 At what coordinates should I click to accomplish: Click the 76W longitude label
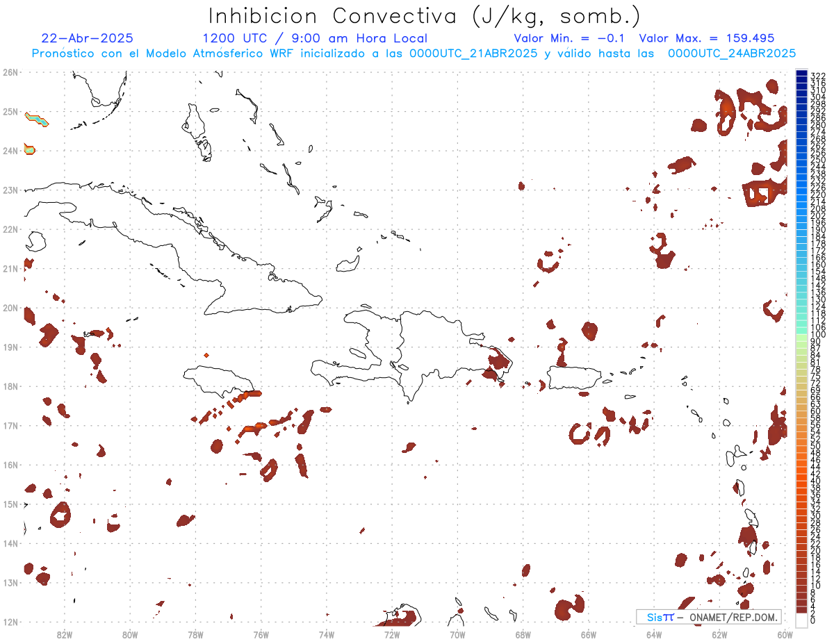(x=261, y=634)
